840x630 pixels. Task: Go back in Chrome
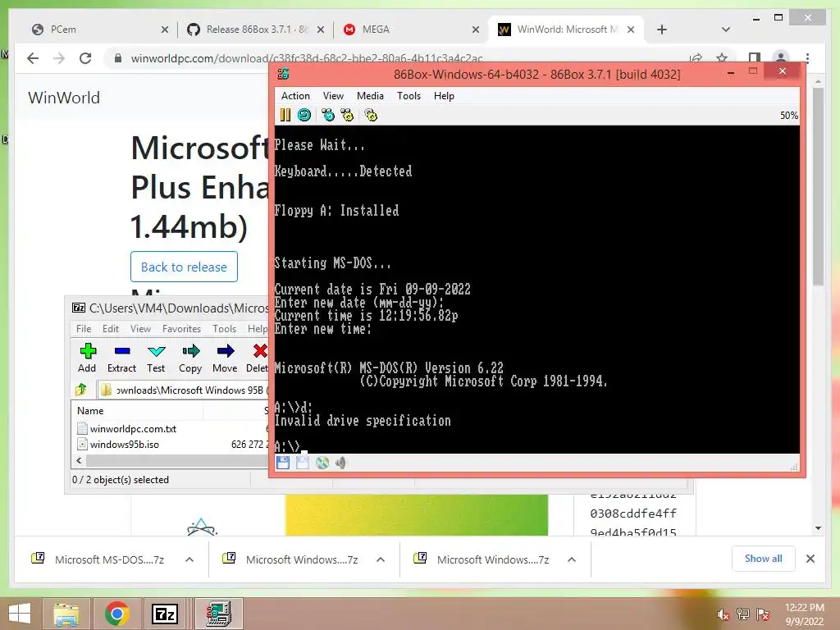tap(33, 58)
